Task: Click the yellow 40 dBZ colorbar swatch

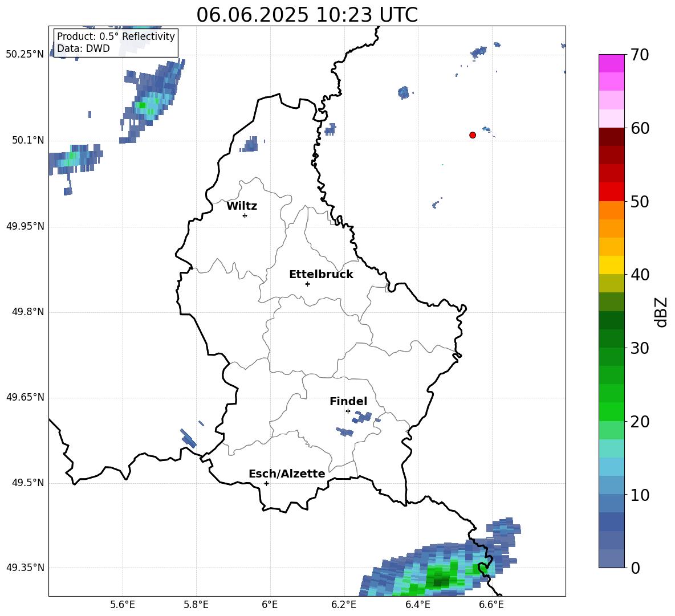Action: click(x=611, y=265)
